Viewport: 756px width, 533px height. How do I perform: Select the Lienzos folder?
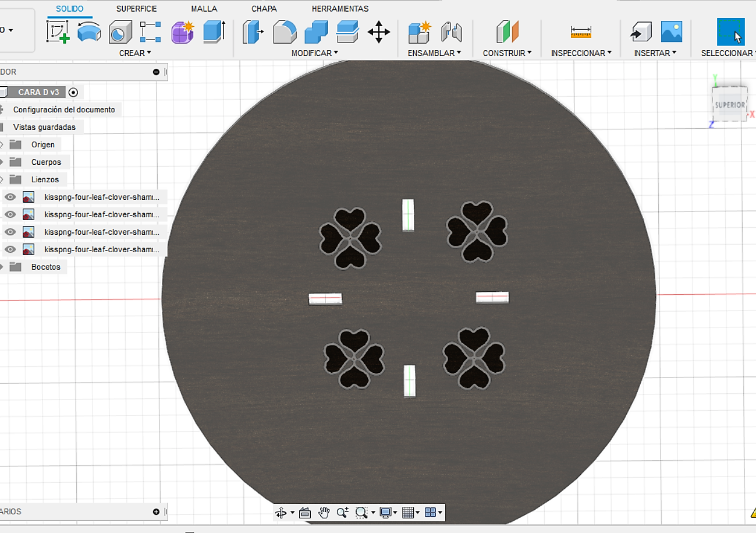coord(45,179)
